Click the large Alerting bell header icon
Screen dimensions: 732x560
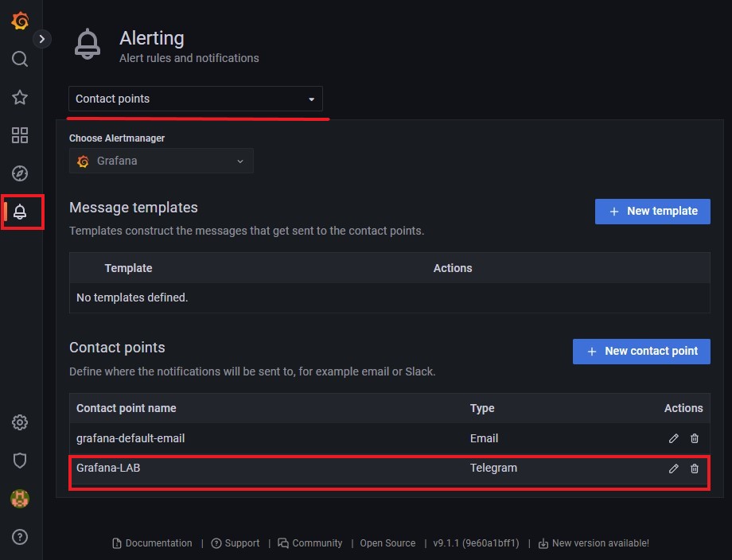(88, 45)
